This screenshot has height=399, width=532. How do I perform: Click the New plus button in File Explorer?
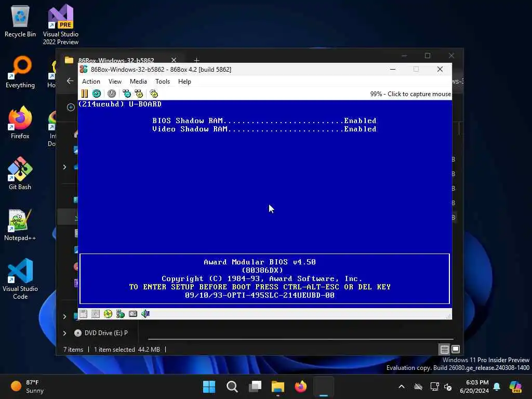click(x=71, y=107)
